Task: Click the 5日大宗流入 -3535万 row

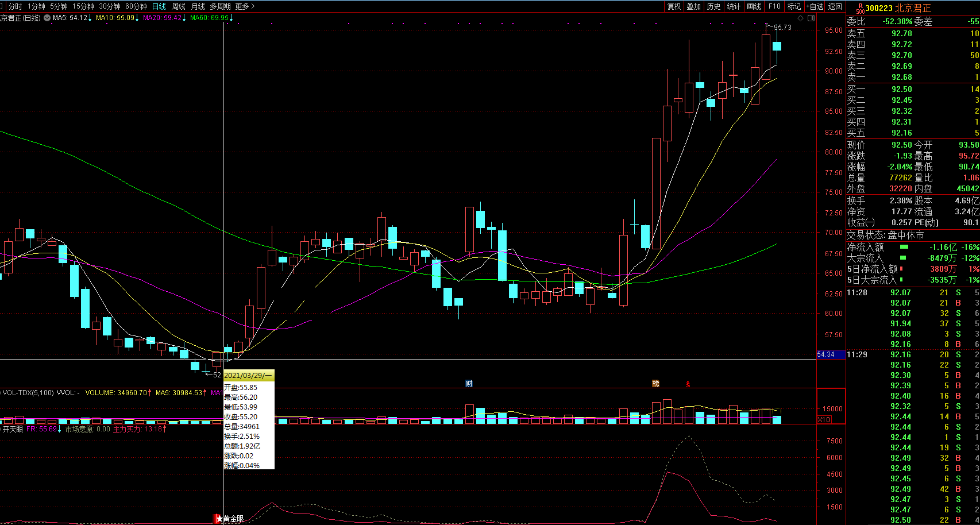Action: 913,280
